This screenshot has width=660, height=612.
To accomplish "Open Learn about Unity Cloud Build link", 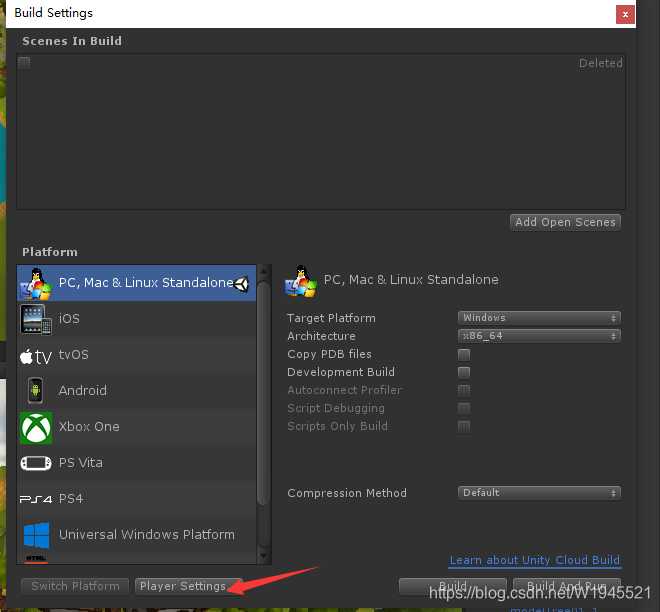I will pyautogui.click(x=535, y=560).
